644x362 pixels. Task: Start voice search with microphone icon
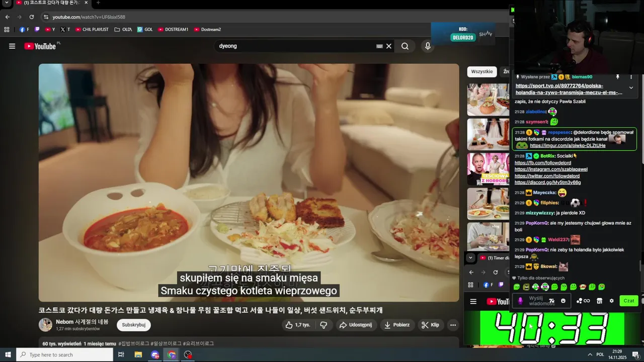coord(428,46)
